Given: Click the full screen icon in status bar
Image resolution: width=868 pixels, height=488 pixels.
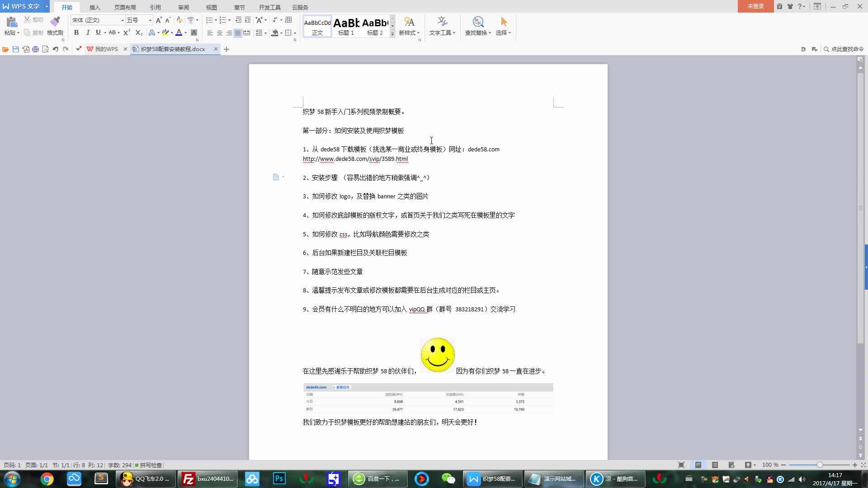Looking at the screenshot, I should click(x=681, y=465).
